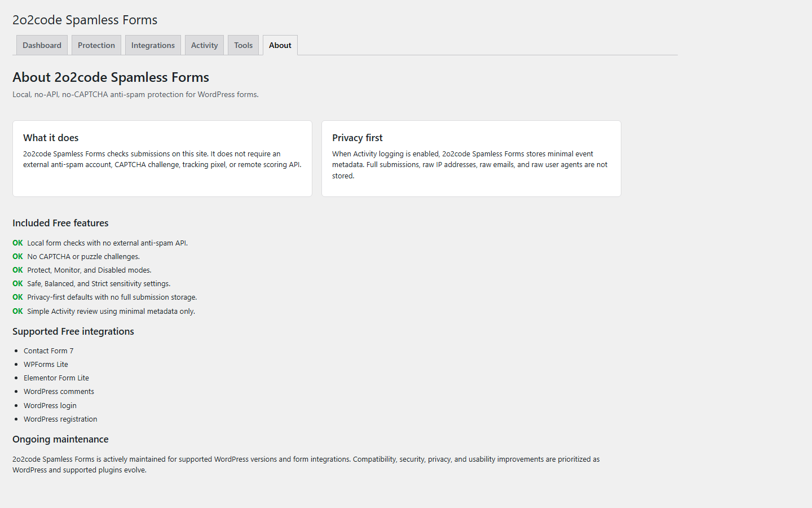
Task: Click the 'WPForms Lite' list item
Action: click(46, 365)
